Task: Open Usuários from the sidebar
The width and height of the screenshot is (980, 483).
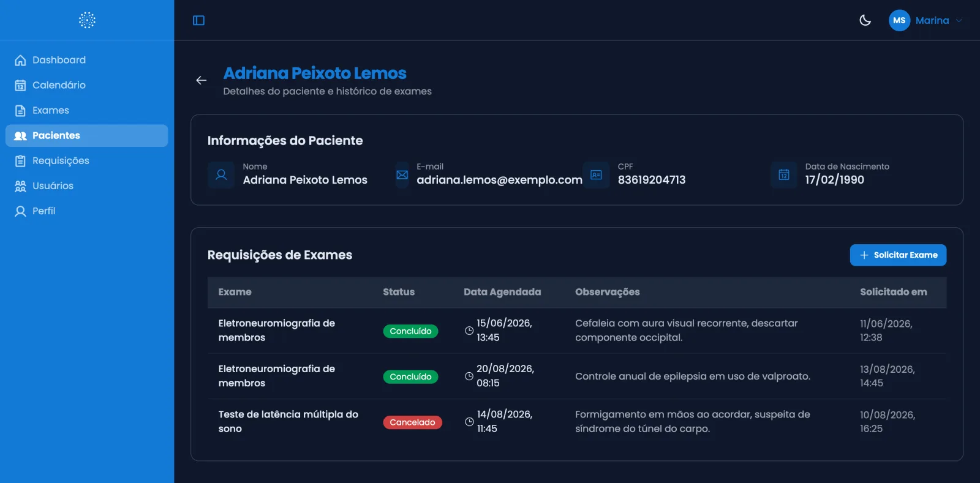Action: click(x=87, y=185)
